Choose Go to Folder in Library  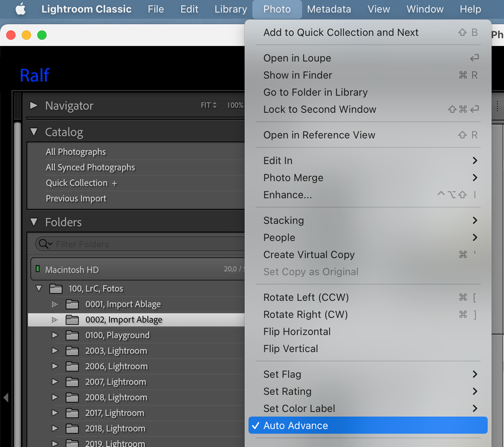tap(368, 92)
